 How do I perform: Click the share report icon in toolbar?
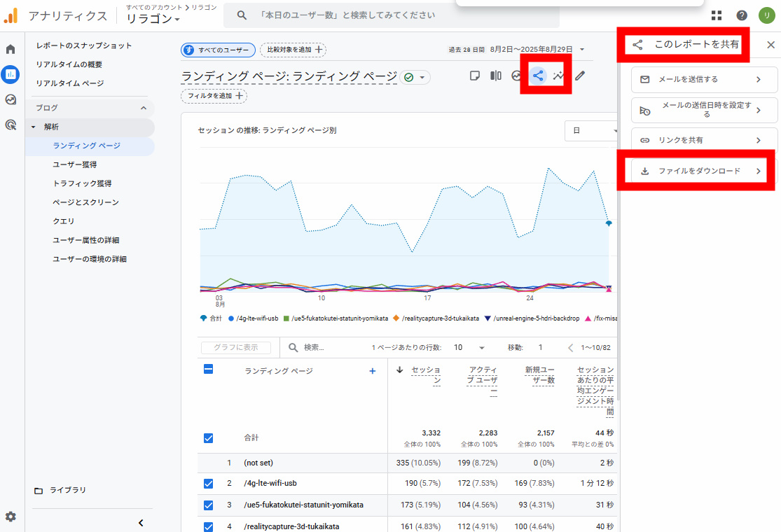click(x=537, y=76)
